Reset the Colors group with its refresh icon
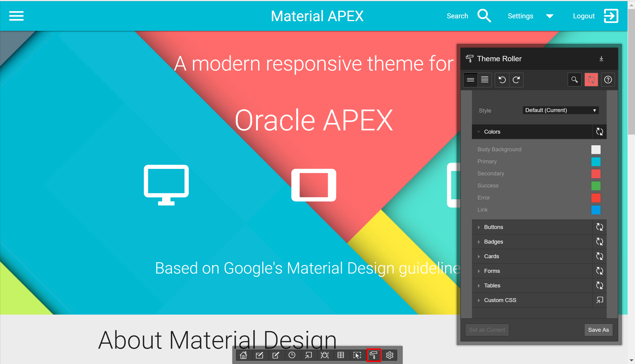The height and width of the screenshot is (364, 635). (x=599, y=132)
